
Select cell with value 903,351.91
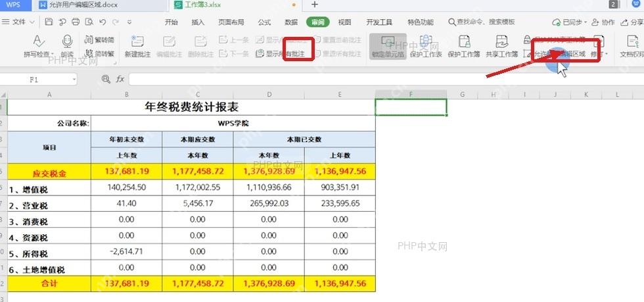pyautogui.click(x=340, y=188)
